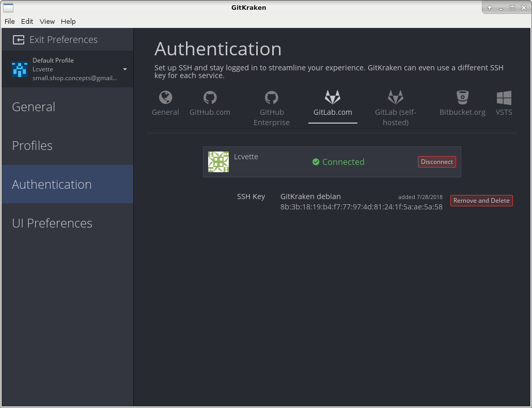The width and height of the screenshot is (532, 408).
Task: Expand the Default Profile dropdown arrow
Action: pyautogui.click(x=125, y=69)
